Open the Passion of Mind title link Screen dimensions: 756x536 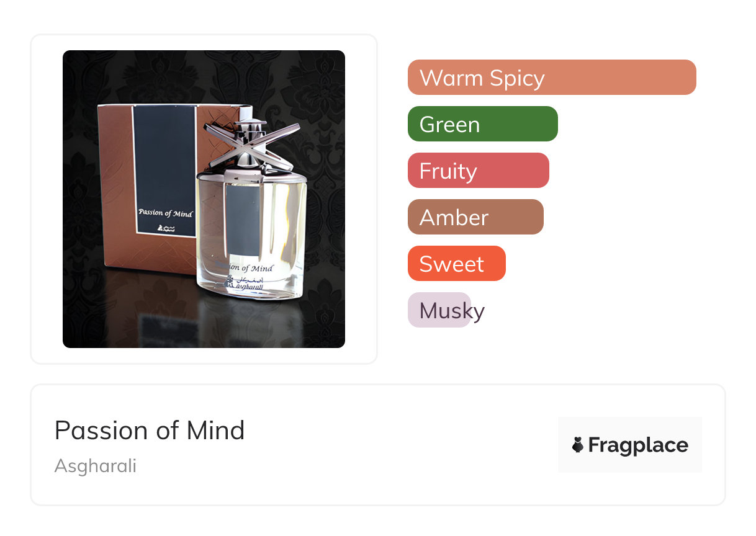[x=150, y=430]
